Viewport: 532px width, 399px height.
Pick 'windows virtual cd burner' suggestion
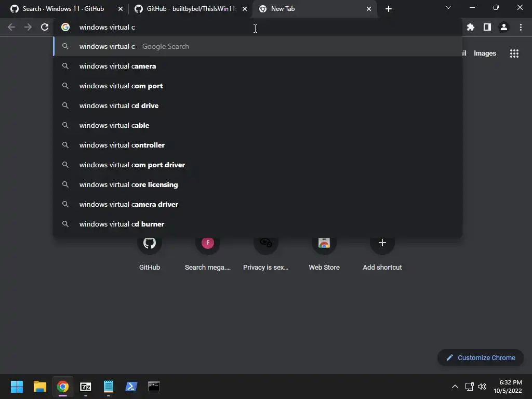[x=258, y=224]
